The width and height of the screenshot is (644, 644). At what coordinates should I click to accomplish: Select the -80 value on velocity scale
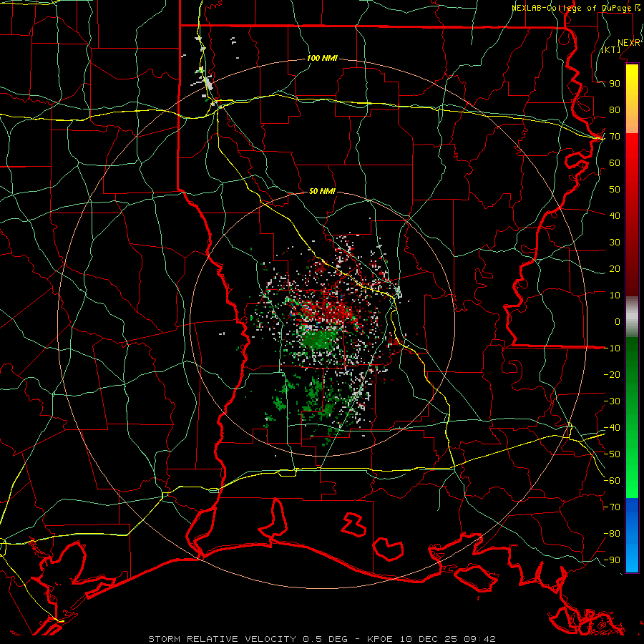(612, 534)
